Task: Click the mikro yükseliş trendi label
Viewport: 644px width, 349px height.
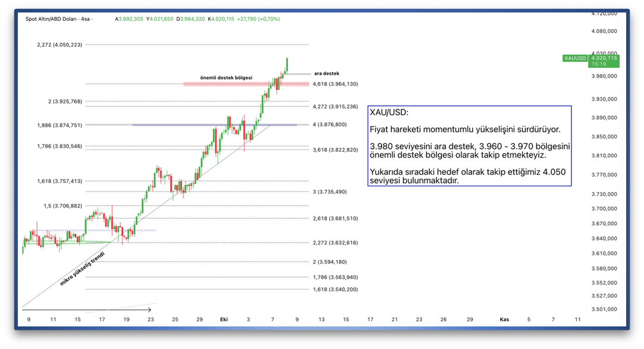Action: click(x=82, y=269)
